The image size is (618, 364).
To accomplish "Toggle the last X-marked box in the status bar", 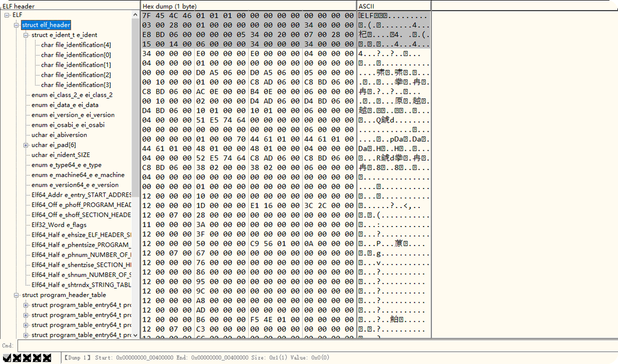I will pyautogui.click(x=47, y=358).
